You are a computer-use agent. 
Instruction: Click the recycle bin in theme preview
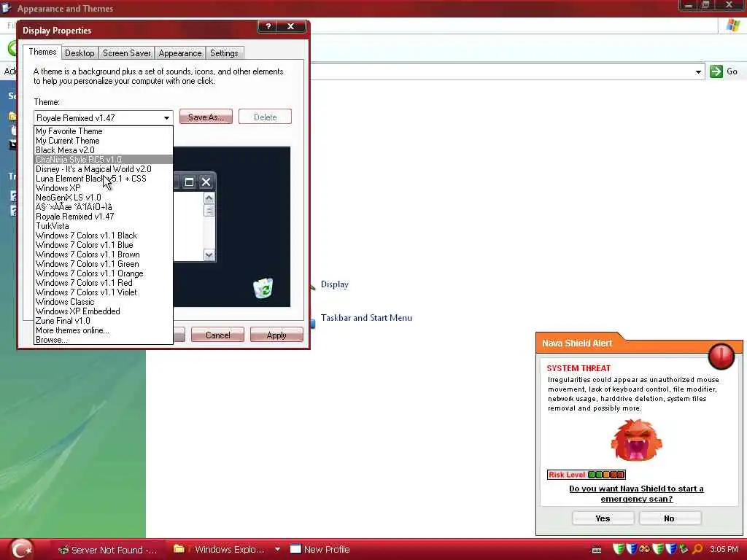tap(263, 288)
